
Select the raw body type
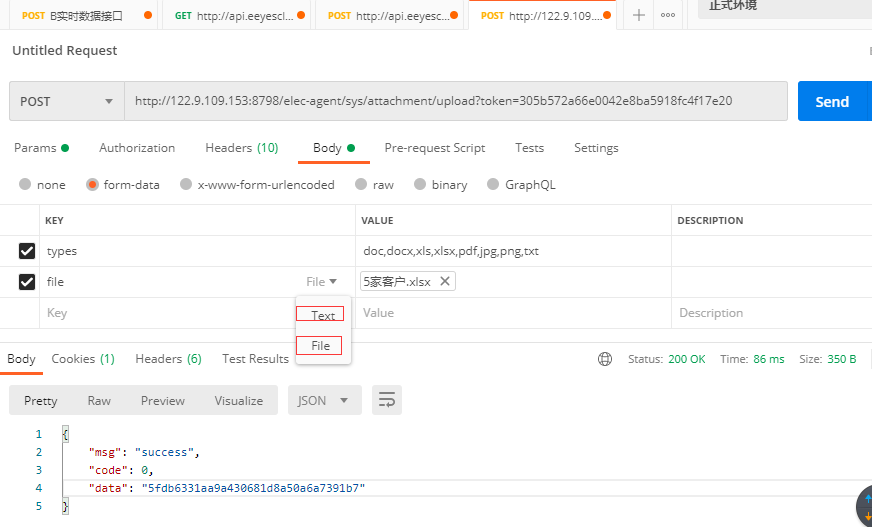[361, 184]
